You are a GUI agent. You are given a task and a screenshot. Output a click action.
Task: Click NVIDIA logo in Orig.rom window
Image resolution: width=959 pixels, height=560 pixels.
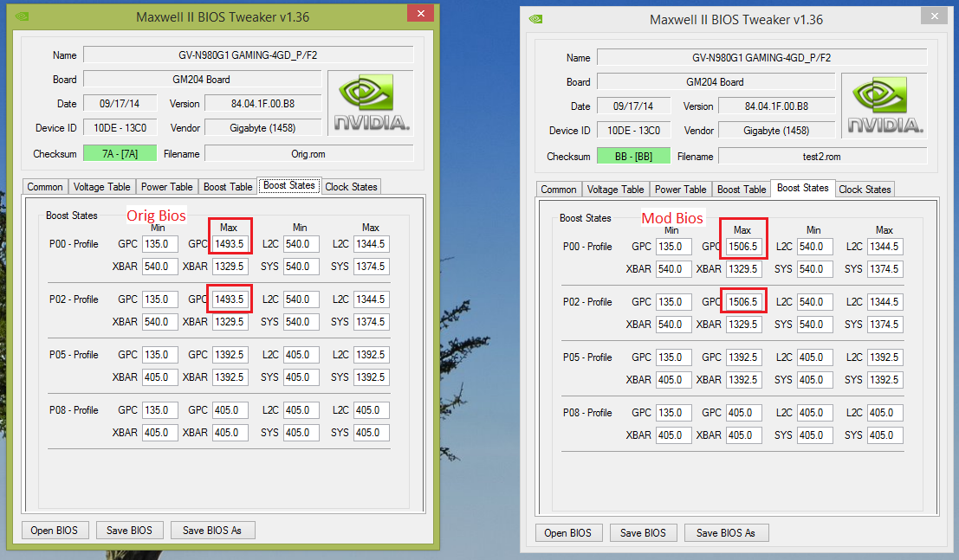click(371, 103)
